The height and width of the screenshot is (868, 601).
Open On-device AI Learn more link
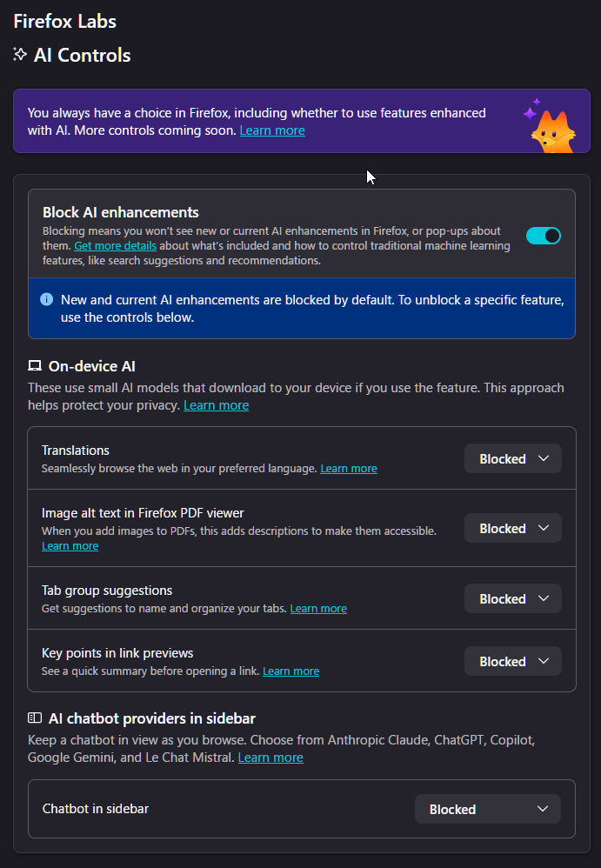coord(216,405)
